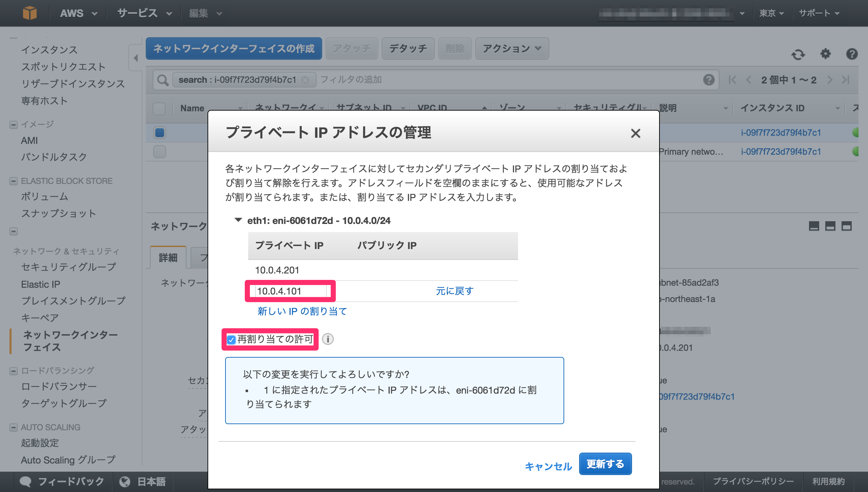
Task: Uncheck the 再割り当ての許可 checkbox
Action: click(x=232, y=339)
